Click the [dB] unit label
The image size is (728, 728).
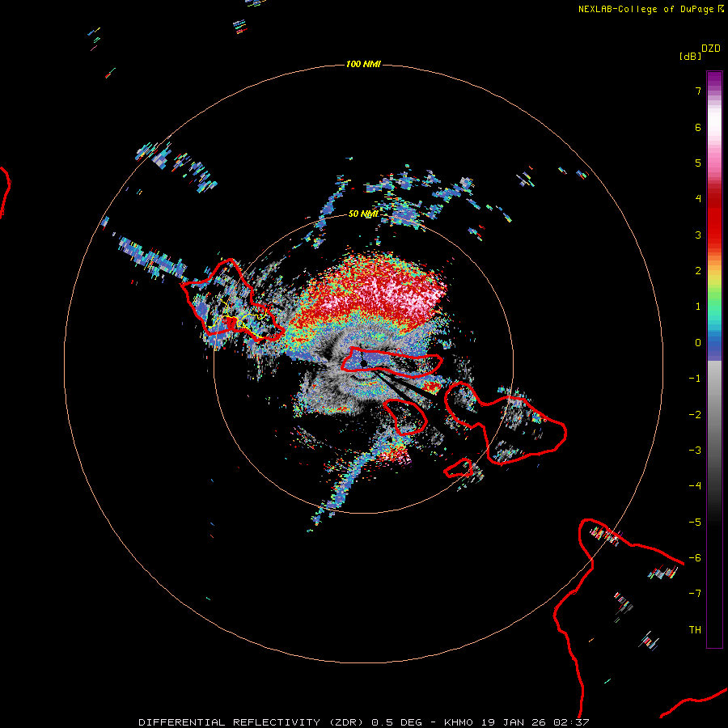point(690,56)
